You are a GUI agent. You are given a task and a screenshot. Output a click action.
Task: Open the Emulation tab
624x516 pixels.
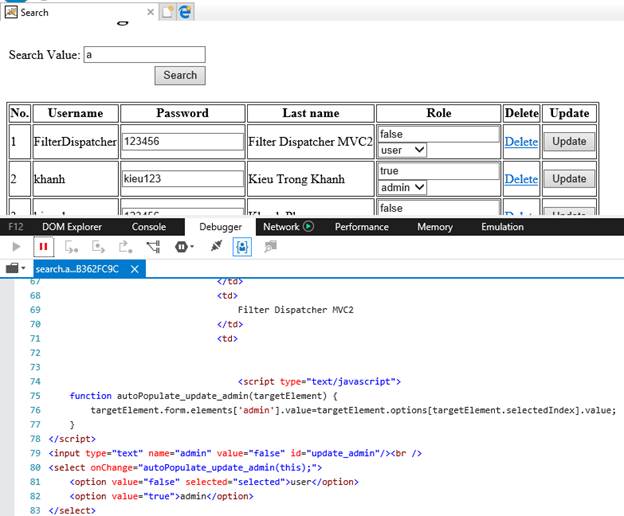pos(502,227)
